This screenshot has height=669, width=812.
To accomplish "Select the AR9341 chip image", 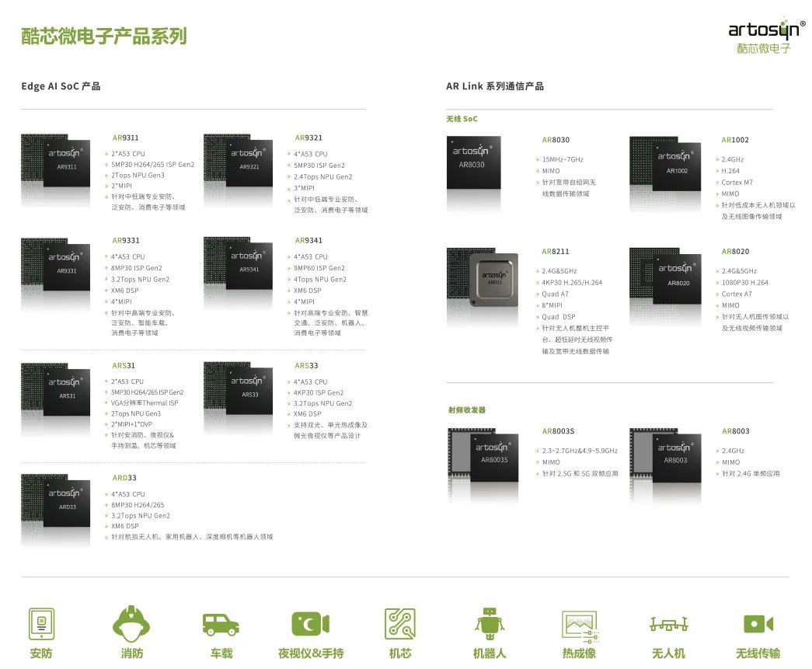I will pyautogui.click(x=239, y=264).
